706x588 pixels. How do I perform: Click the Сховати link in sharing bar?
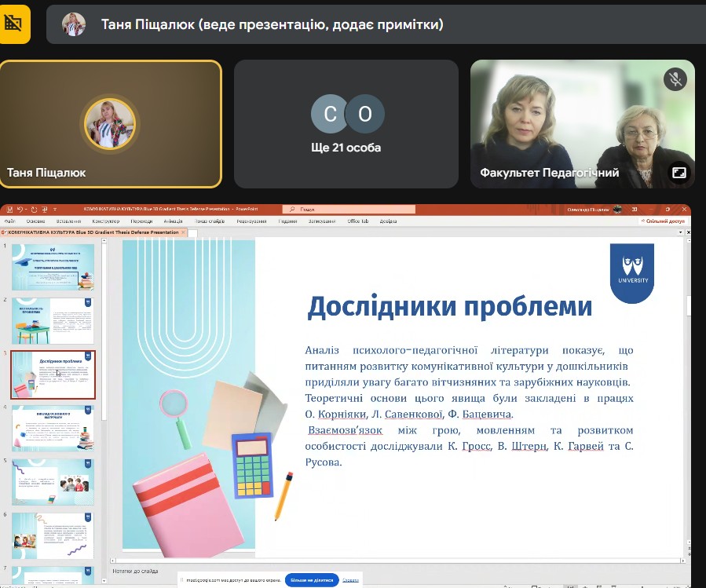[350, 580]
